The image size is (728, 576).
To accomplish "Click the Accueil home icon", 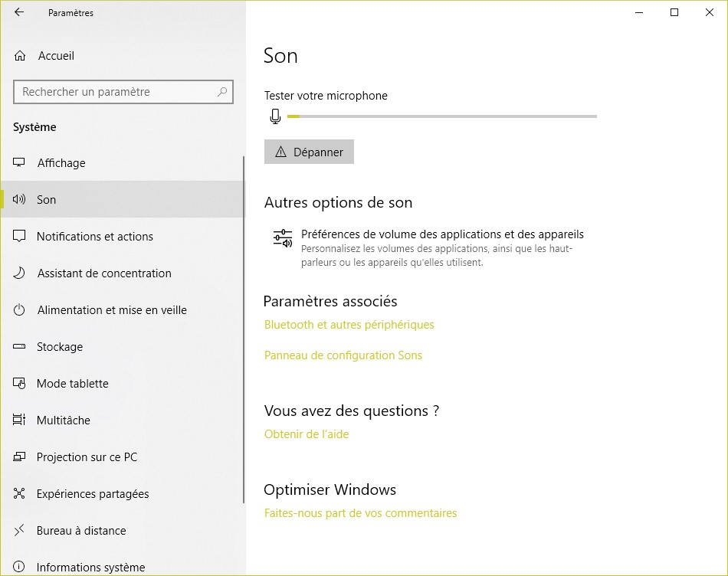I will (x=20, y=56).
